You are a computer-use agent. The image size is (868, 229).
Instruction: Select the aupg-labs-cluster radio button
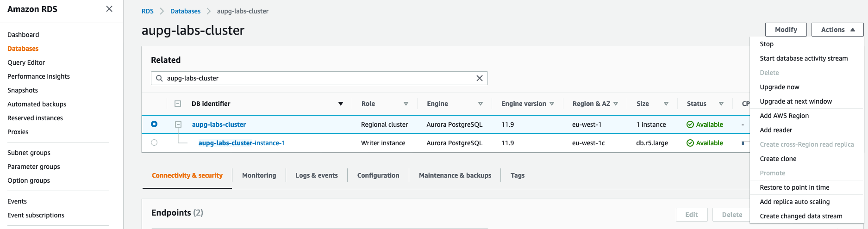154,124
